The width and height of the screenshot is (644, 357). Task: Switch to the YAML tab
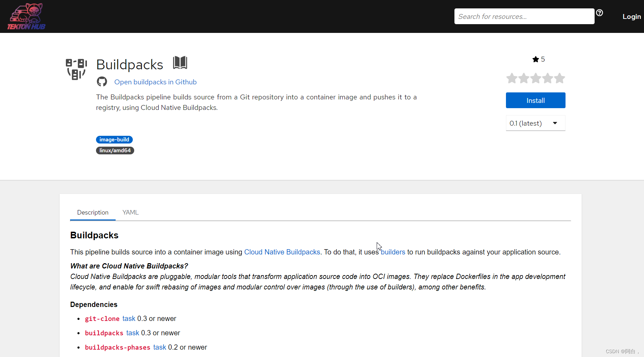(131, 212)
